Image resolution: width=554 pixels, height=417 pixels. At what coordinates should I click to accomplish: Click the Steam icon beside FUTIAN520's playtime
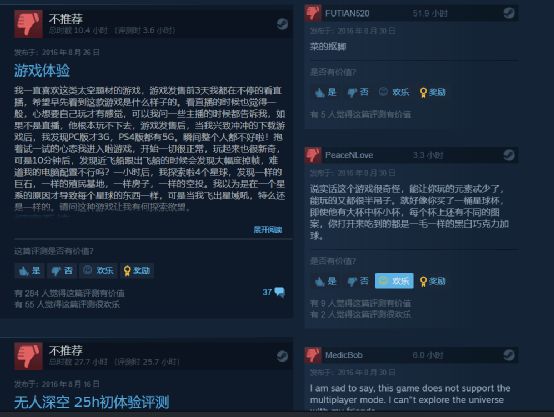509,13
